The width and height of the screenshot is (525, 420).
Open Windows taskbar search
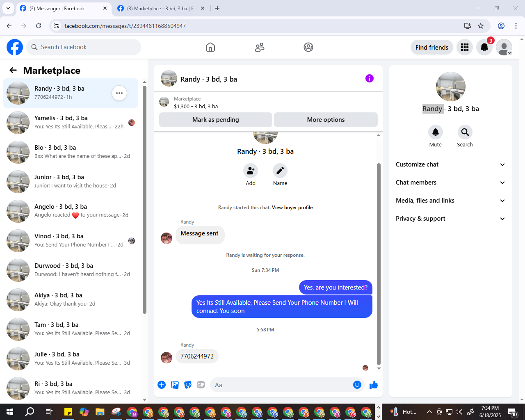30,412
